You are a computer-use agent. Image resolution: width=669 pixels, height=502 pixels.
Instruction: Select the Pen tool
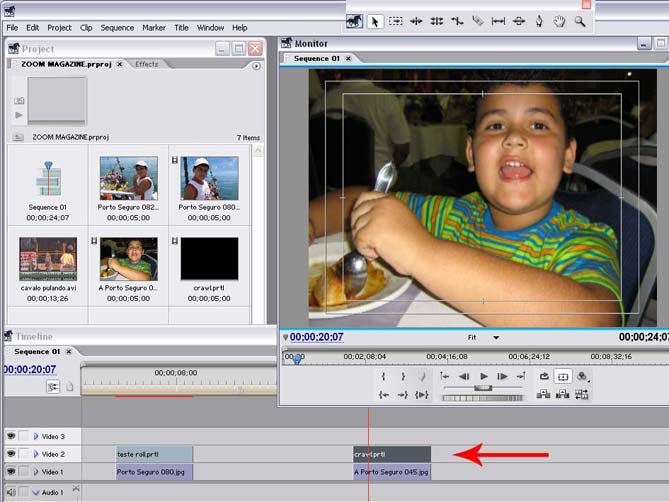[x=539, y=21]
